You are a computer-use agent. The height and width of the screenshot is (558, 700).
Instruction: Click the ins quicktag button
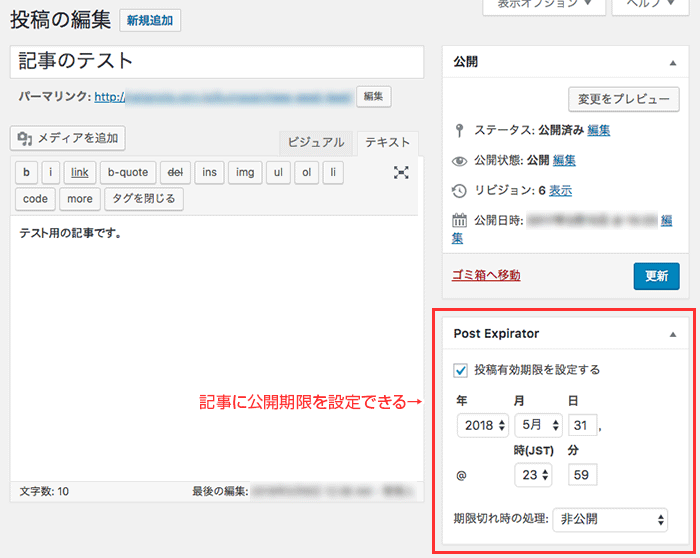[x=209, y=173]
